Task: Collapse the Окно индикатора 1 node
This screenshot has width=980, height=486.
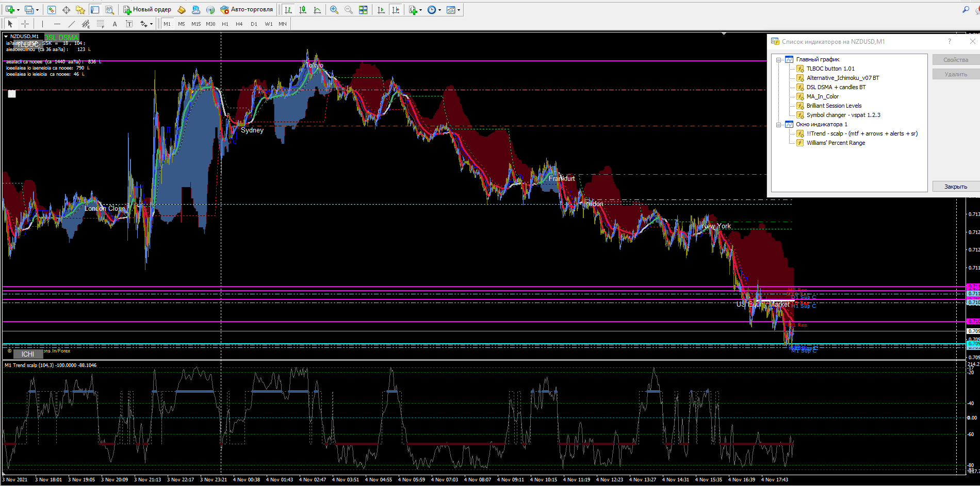Action: pos(779,125)
